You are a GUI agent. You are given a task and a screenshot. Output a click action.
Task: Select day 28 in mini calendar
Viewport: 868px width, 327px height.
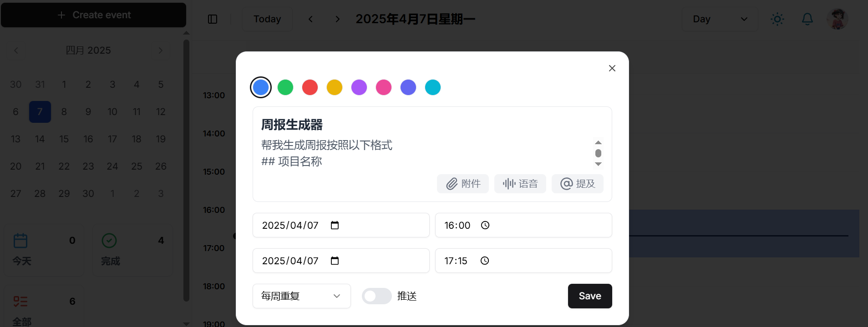coord(40,194)
